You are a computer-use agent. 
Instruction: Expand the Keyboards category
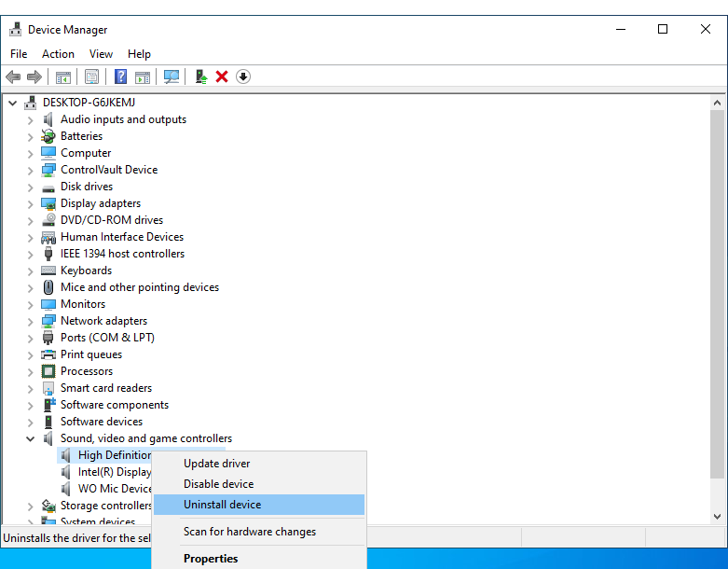pos(31,271)
